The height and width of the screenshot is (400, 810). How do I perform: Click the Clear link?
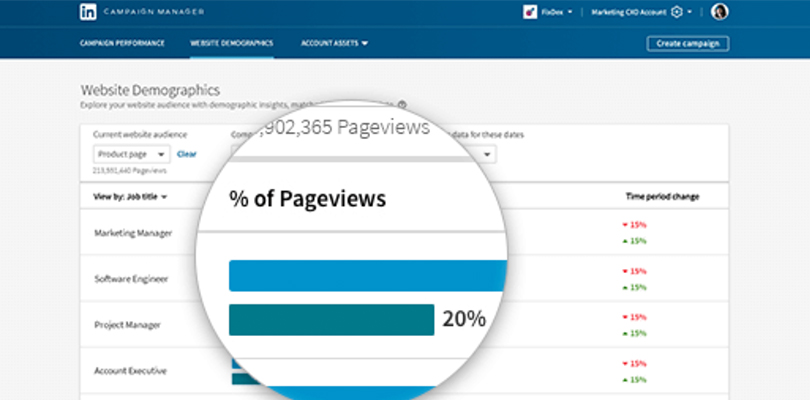(186, 154)
